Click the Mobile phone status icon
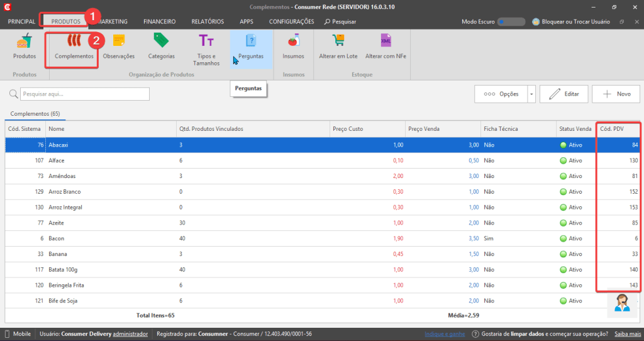The height and width of the screenshot is (341, 644). [x=7, y=334]
